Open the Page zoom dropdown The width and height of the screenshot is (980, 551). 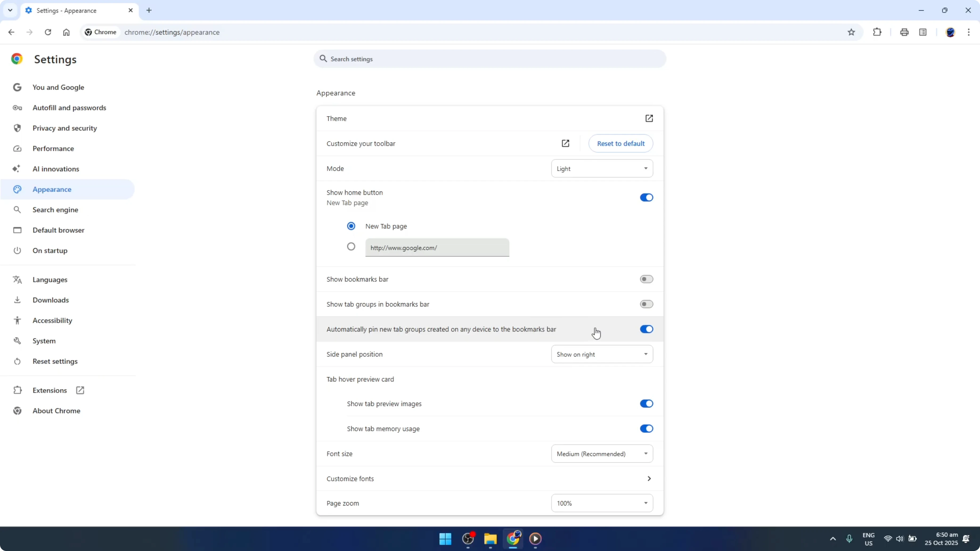[602, 503]
